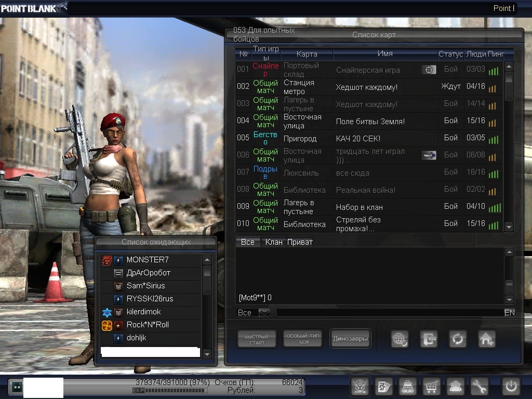Open the clan emblem icon in bottom bar
Screen dimensions: 532x399
coord(360,387)
